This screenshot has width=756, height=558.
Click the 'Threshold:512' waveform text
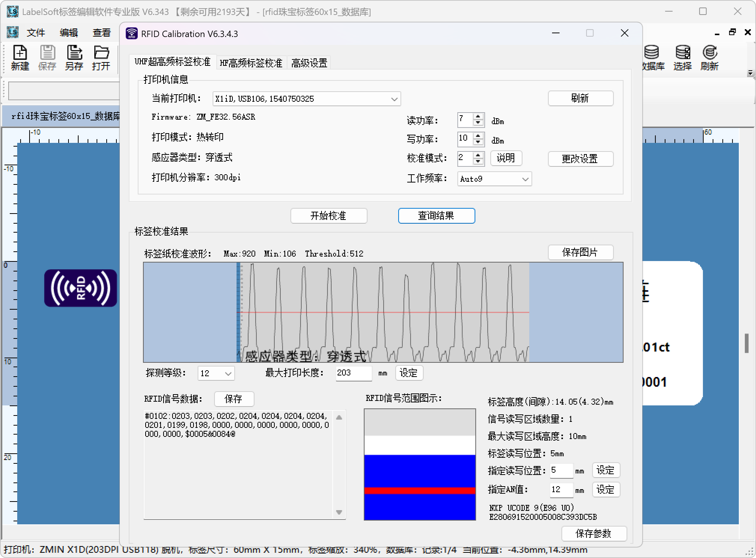click(334, 254)
